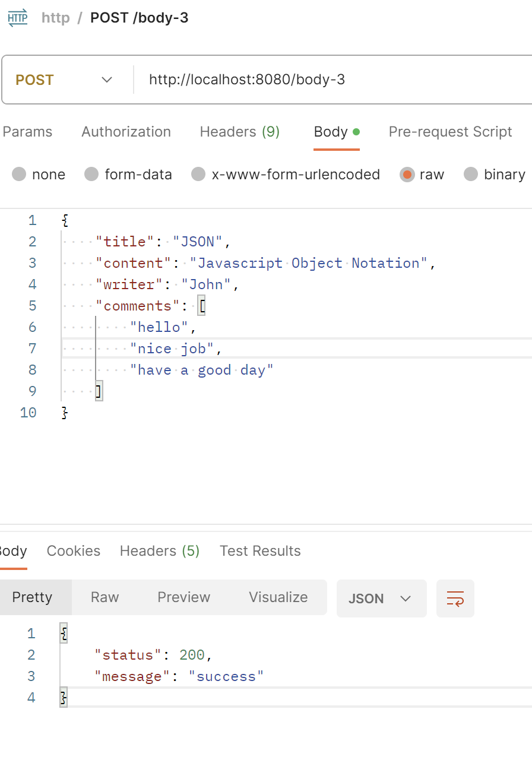Open the JSON response format dropdown
This screenshot has width=532, height=760.
coord(381,598)
